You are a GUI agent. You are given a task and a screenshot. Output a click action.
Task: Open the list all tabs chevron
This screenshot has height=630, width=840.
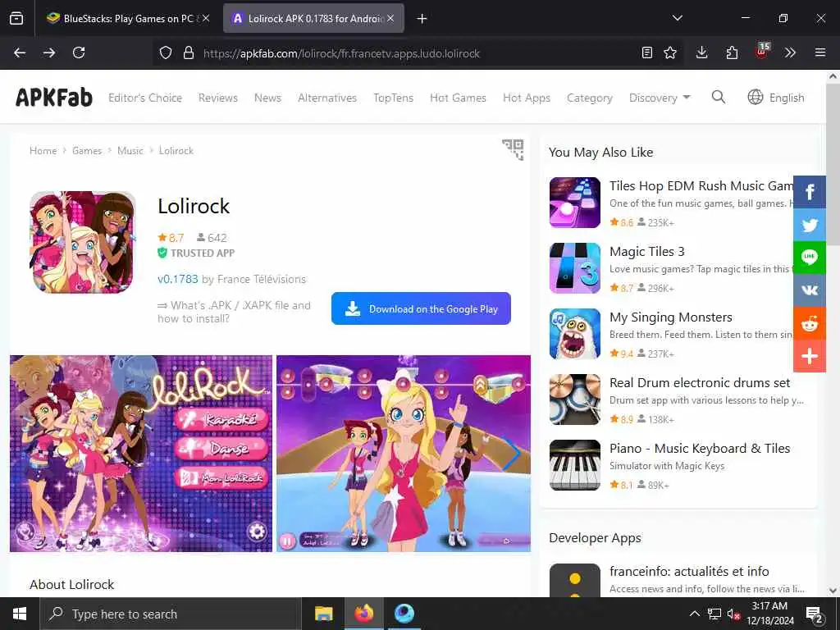coord(677,18)
